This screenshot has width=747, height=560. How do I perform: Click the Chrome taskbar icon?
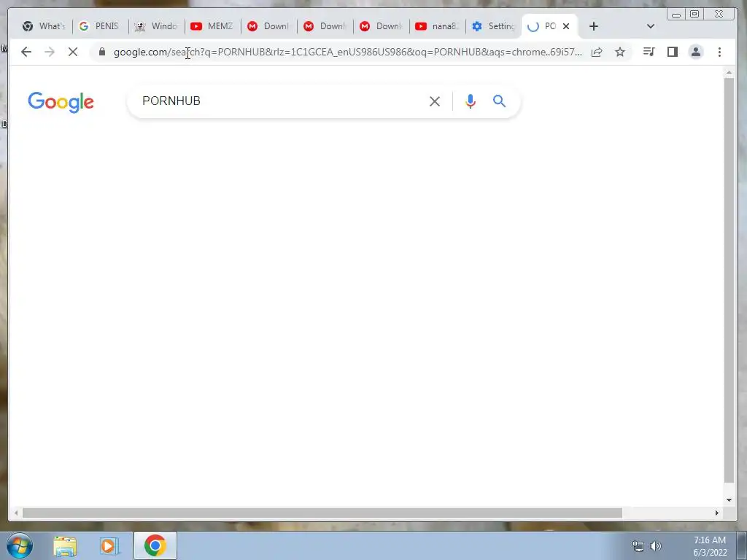click(x=155, y=545)
